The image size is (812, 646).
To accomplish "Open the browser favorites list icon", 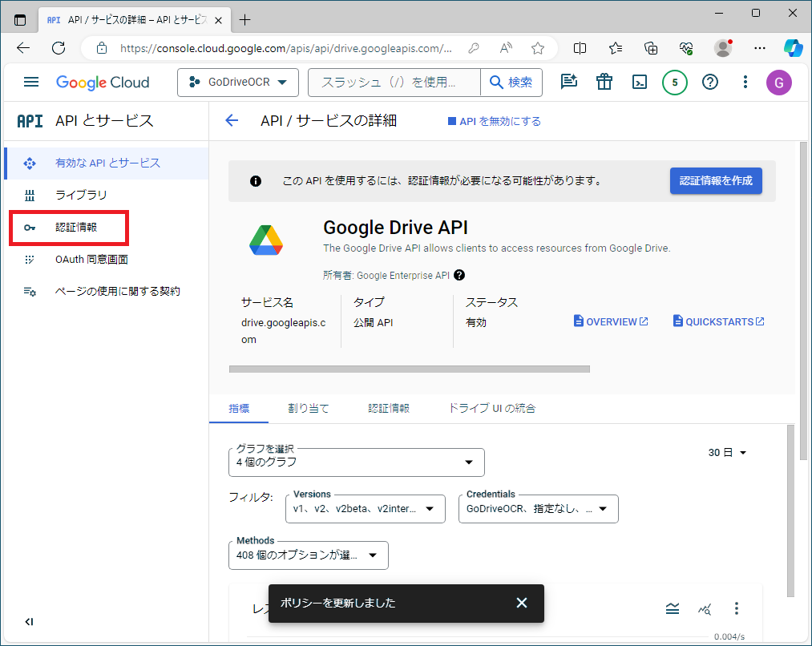I will tap(616, 48).
